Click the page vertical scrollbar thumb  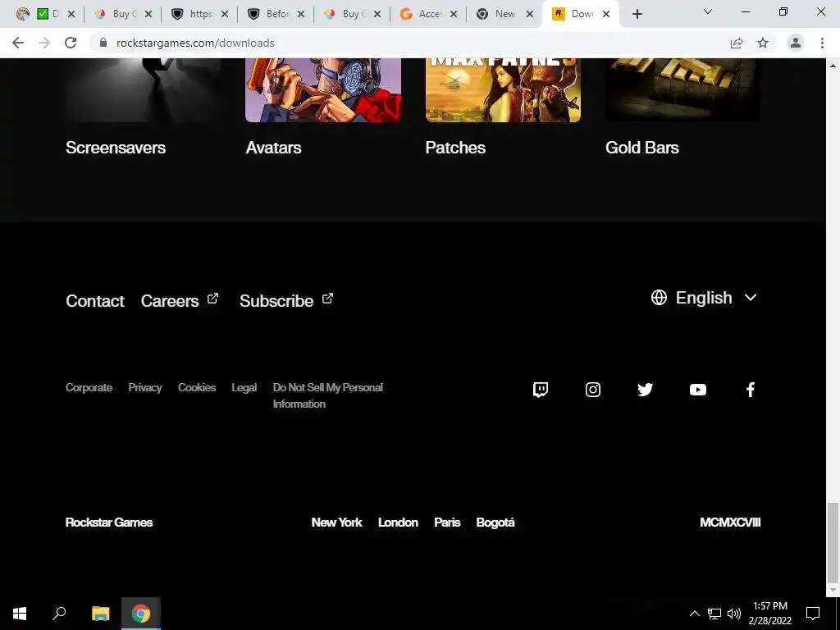pyautogui.click(x=833, y=543)
